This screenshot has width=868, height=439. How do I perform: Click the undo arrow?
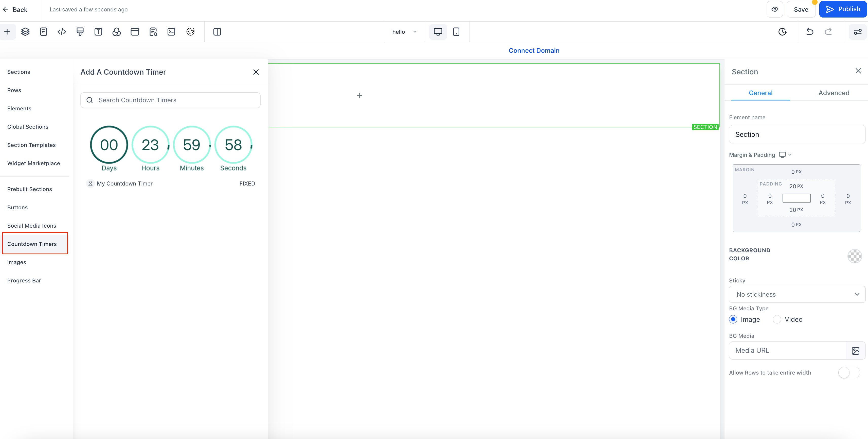point(810,32)
